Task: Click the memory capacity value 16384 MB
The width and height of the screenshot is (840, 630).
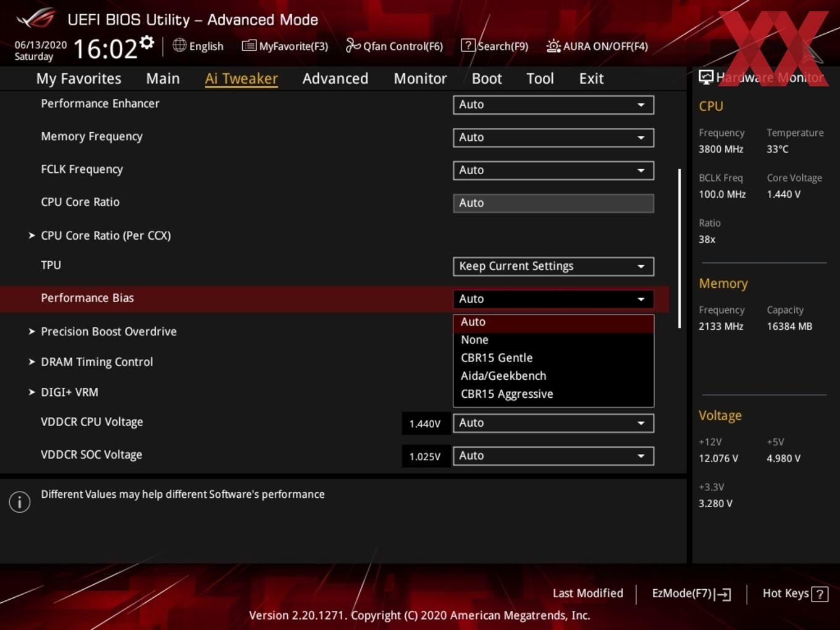Action: pyautogui.click(x=789, y=326)
